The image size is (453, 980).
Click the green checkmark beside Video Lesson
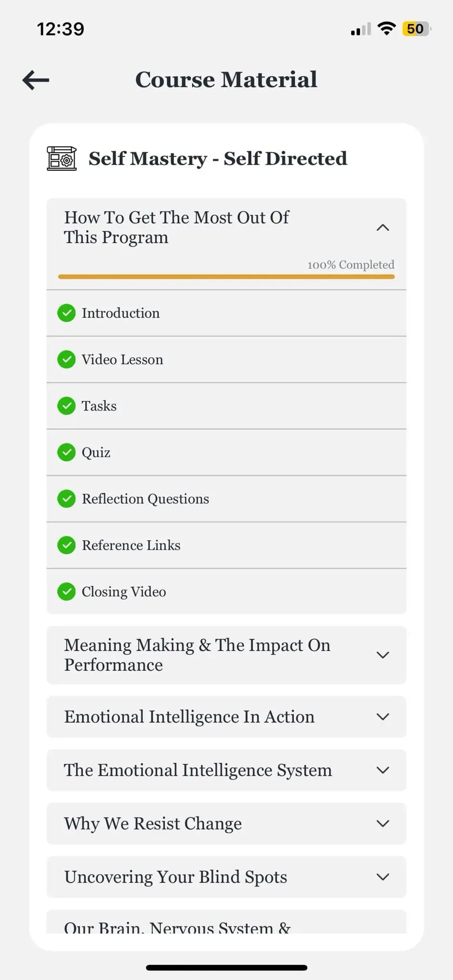[x=67, y=359]
